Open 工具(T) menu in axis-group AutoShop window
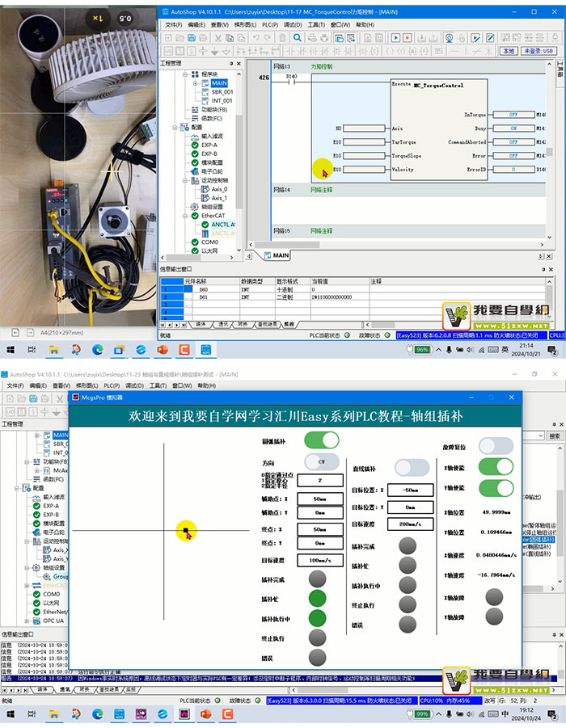The width and height of the screenshot is (566, 728). tap(158, 386)
